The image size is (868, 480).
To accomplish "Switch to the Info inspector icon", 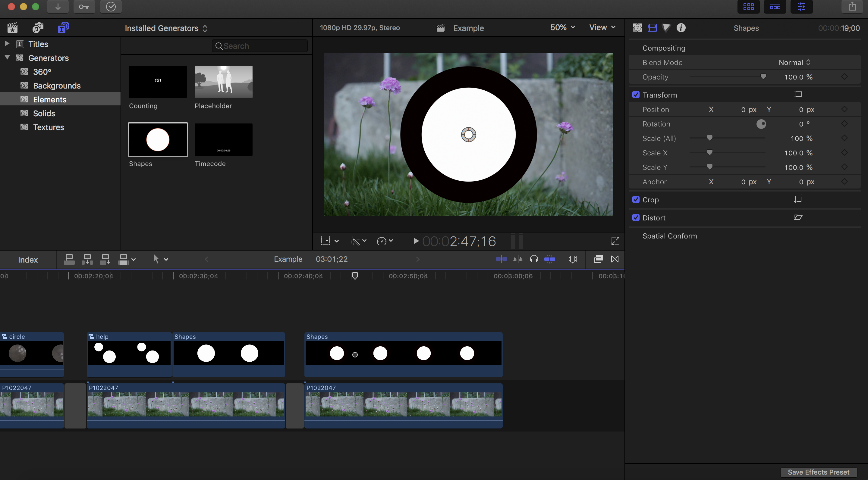I will click(681, 28).
